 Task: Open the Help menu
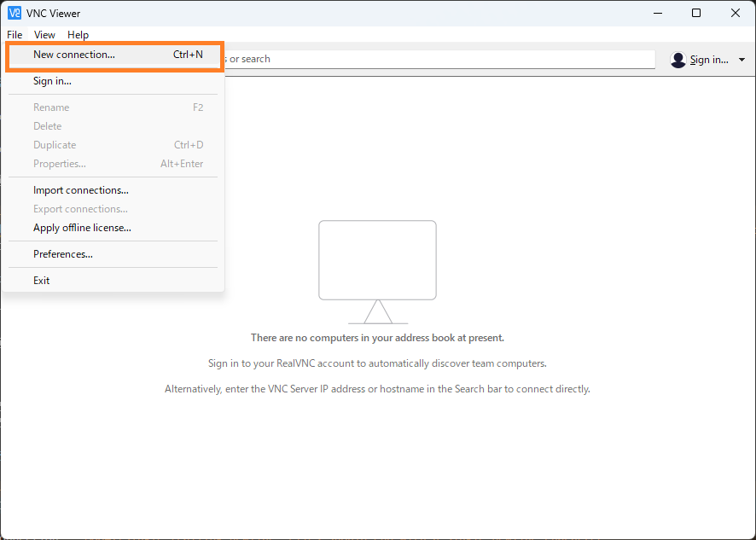78,35
